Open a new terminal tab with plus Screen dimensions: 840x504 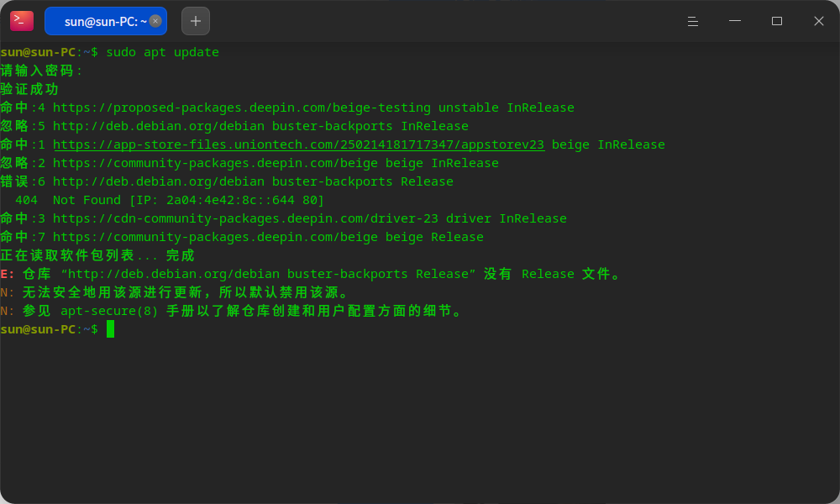tap(196, 21)
